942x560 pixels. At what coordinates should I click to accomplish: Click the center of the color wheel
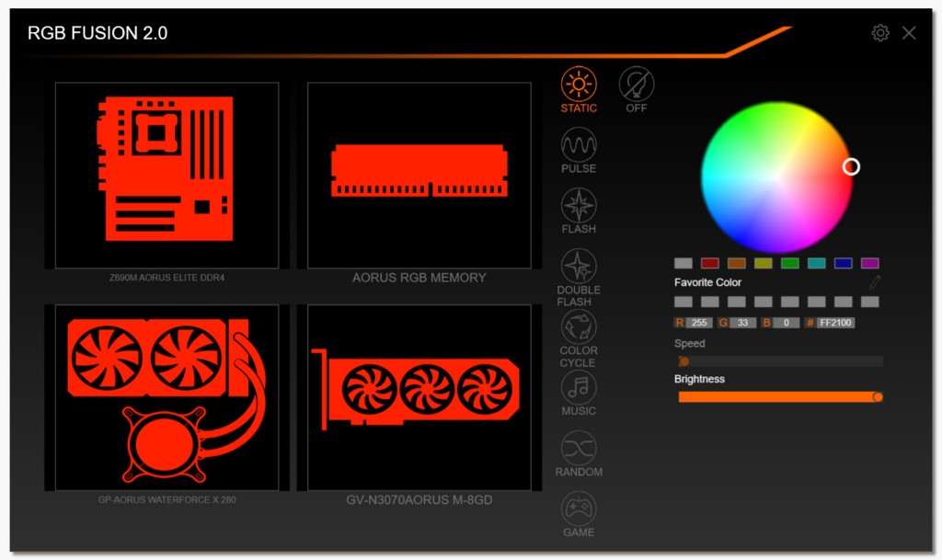[776, 177]
